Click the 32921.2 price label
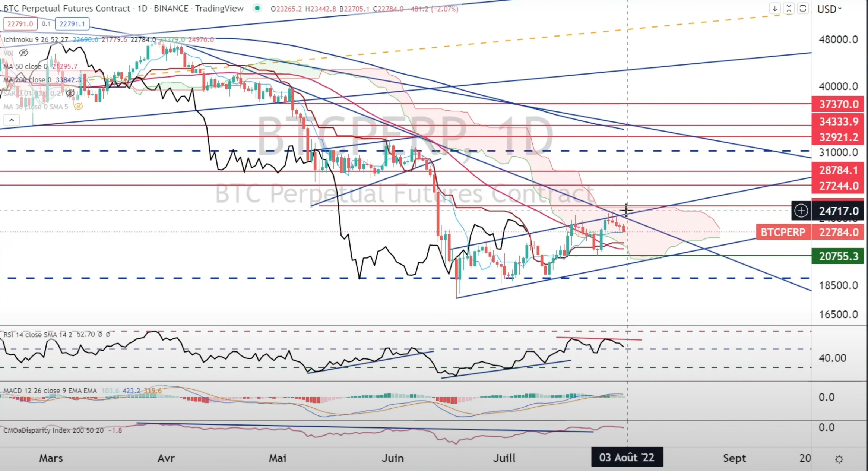 [838, 137]
